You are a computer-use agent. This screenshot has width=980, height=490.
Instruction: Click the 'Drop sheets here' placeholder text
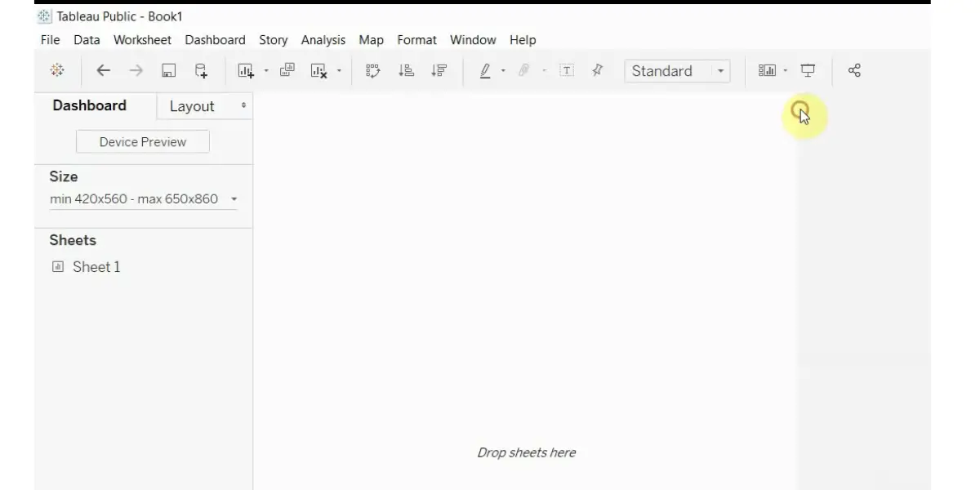tap(527, 452)
